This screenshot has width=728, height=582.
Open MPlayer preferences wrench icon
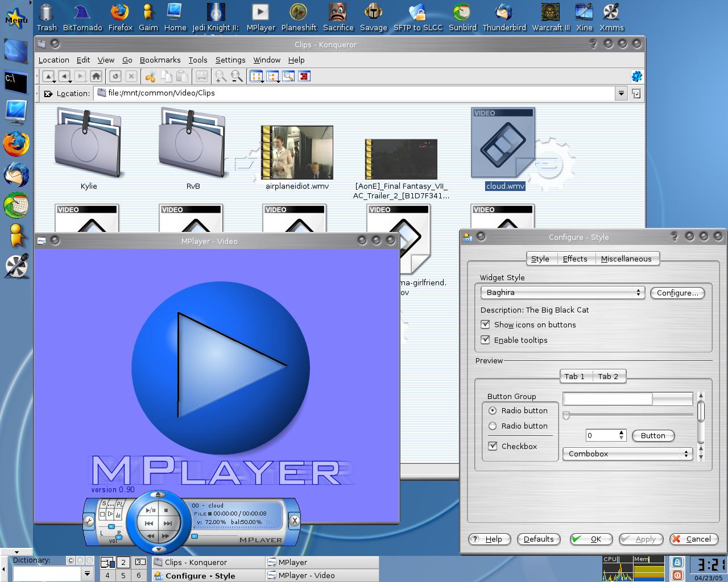point(89,521)
